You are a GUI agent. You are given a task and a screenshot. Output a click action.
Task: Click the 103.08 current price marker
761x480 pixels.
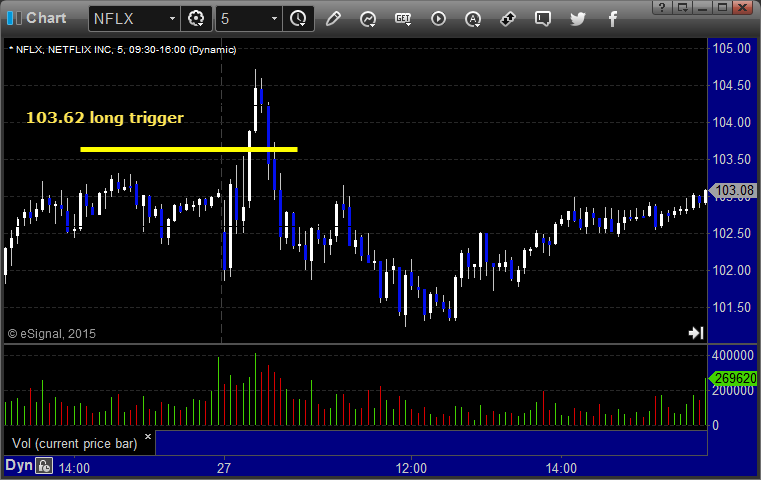[733, 190]
